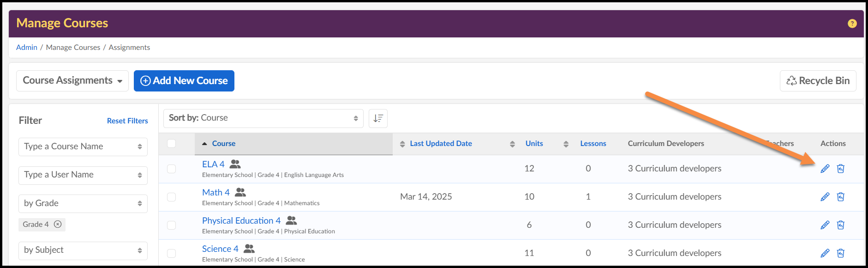The image size is (868, 268).
Task: Click the Reset Filters link
Action: 127,121
